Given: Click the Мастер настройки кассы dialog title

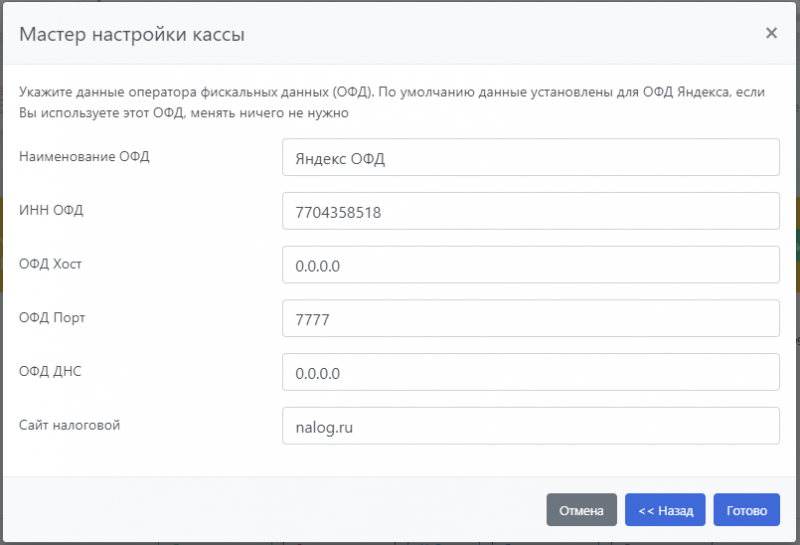Looking at the screenshot, I should tap(132, 34).
